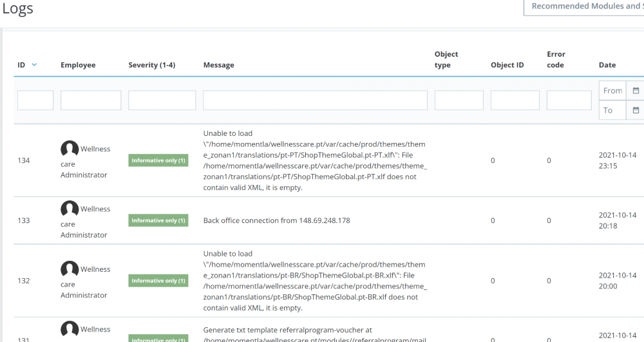
Task: Click employee avatar in log 134
Action: (x=70, y=149)
